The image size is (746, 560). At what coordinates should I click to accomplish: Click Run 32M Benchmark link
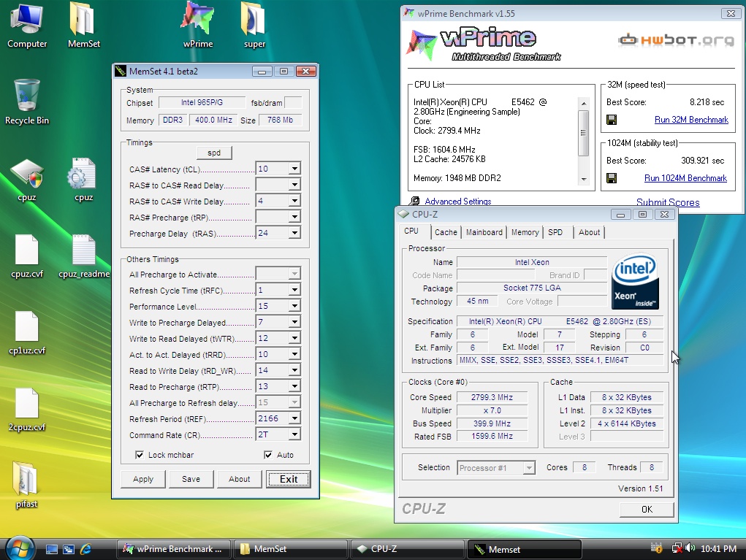tap(691, 120)
